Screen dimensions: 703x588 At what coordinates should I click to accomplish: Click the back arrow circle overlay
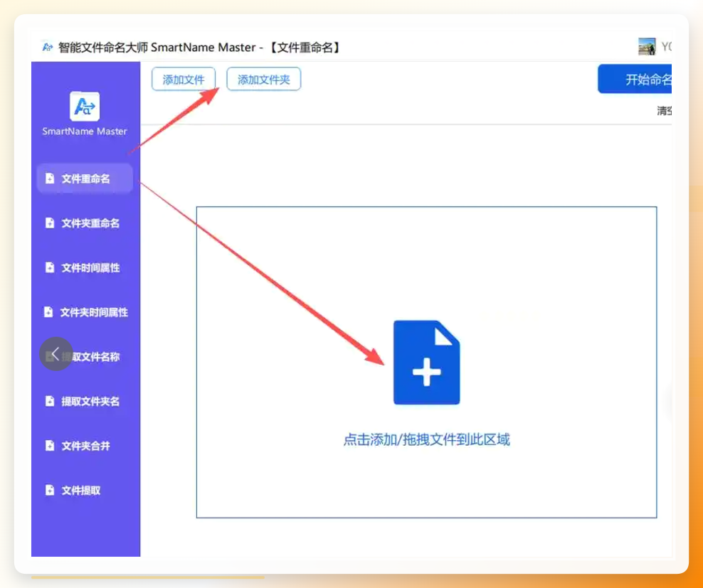point(56,353)
